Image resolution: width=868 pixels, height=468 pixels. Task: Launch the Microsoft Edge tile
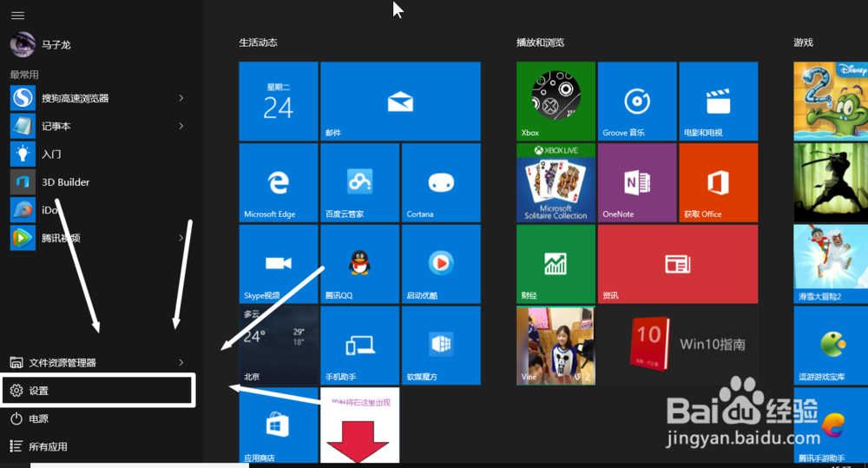coord(279,182)
